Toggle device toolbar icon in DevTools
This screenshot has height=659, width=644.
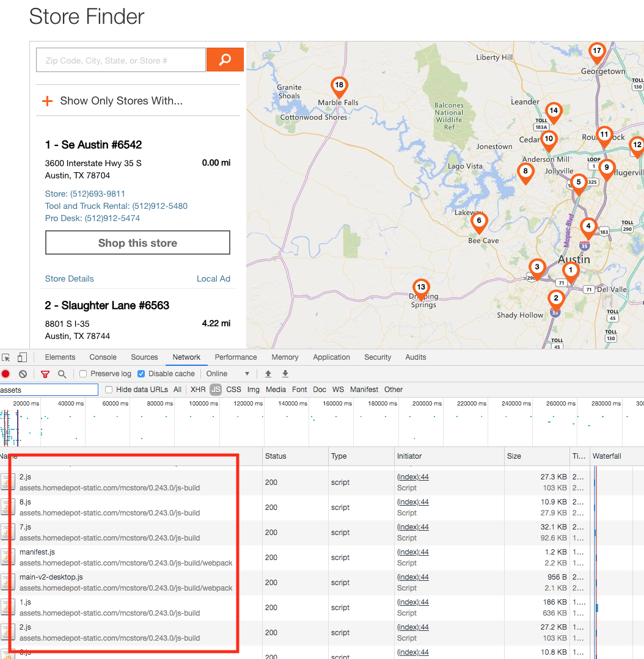22,357
